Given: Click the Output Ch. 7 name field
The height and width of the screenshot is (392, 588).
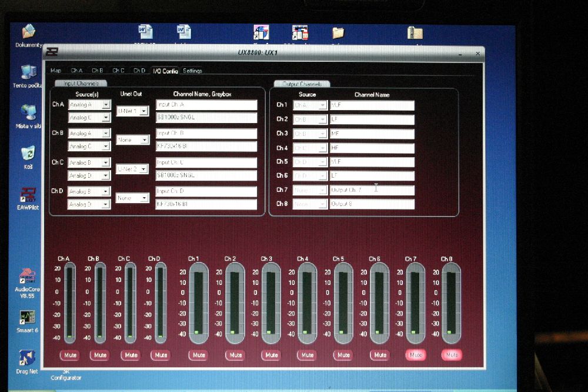Looking at the screenshot, I should point(372,190).
